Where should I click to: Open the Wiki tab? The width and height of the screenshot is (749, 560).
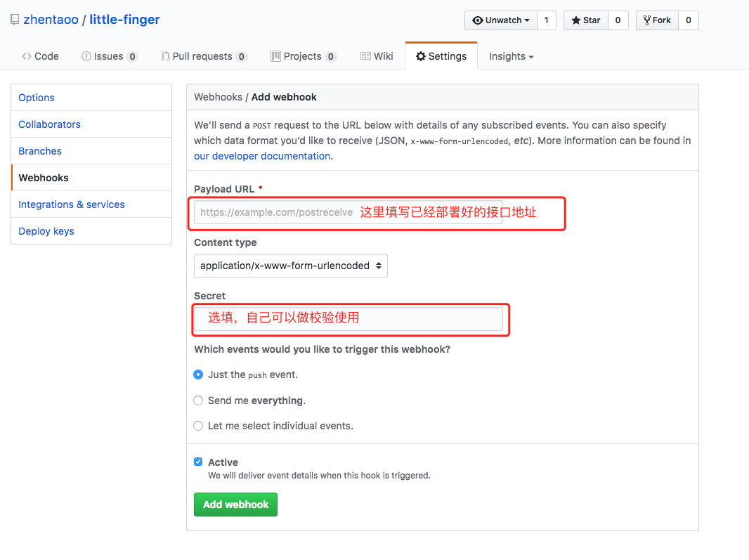[377, 56]
